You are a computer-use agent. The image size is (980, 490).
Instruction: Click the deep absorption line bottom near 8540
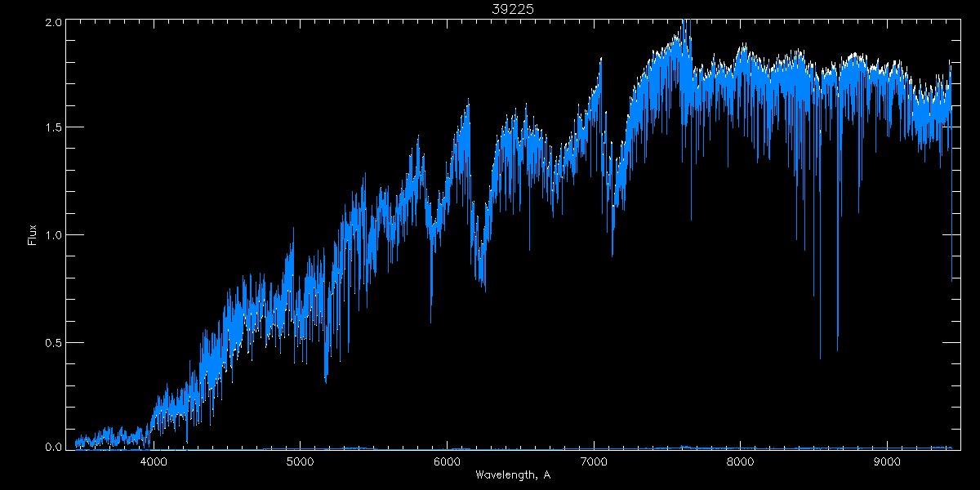(x=820, y=358)
